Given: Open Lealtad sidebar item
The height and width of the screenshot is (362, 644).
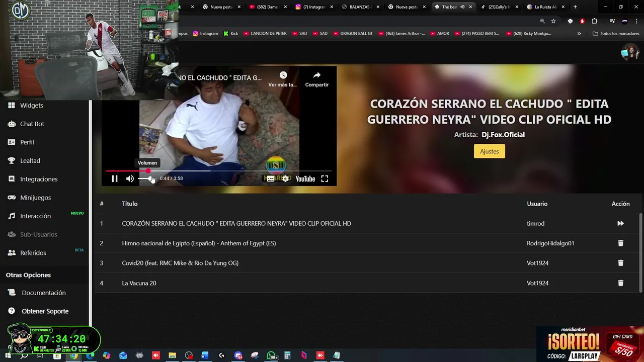Looking at the screenshot, I should click(30, 161).
